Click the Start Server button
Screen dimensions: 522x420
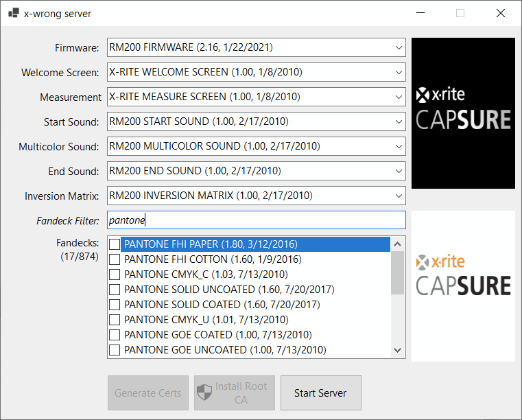320,393
